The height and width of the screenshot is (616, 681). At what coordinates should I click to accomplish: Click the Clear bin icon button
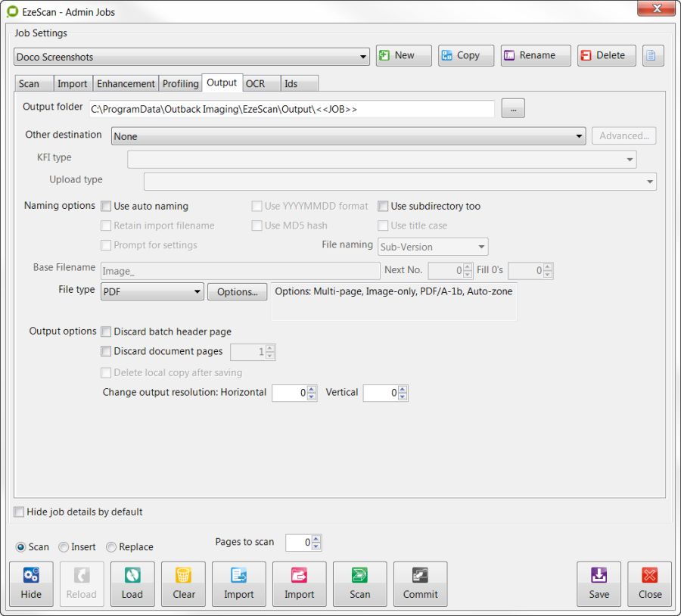pos(184,583)
